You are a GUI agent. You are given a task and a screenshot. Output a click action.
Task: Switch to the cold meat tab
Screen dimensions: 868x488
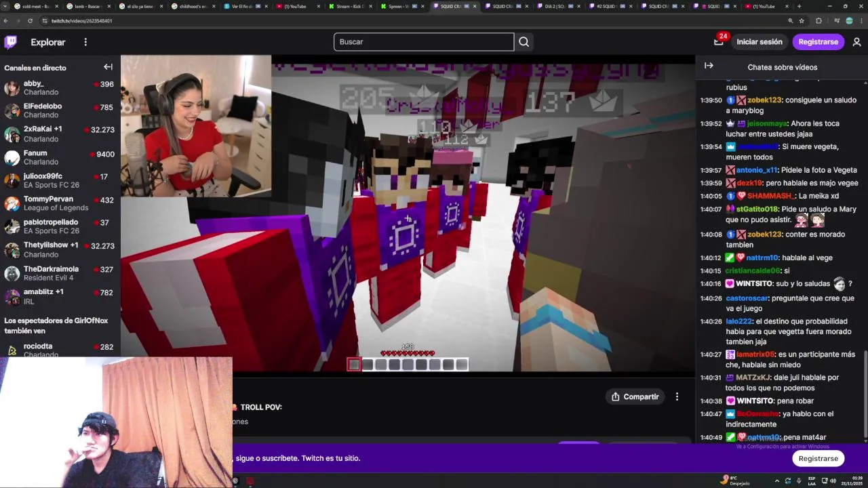coord(36,6)
